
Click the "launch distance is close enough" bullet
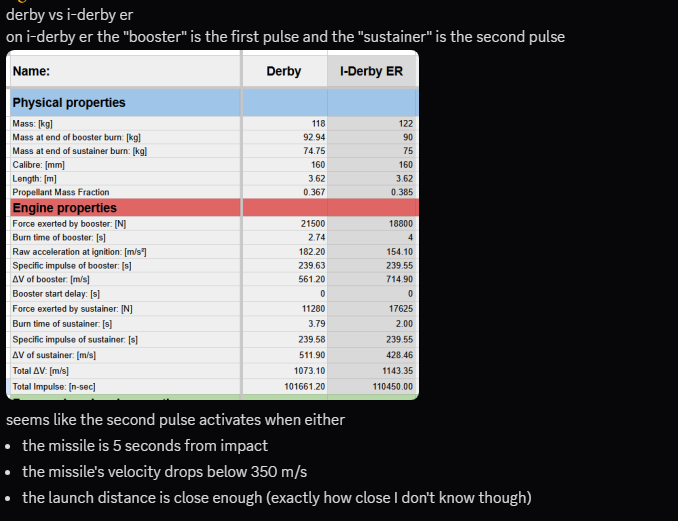[276, 497]
